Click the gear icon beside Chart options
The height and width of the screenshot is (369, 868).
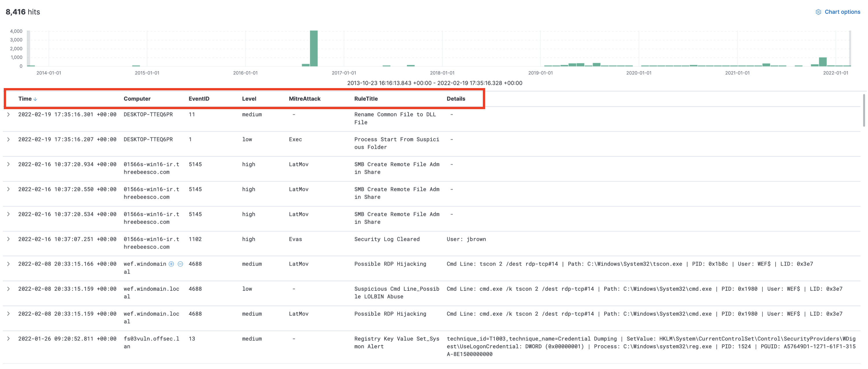[819, 12]
